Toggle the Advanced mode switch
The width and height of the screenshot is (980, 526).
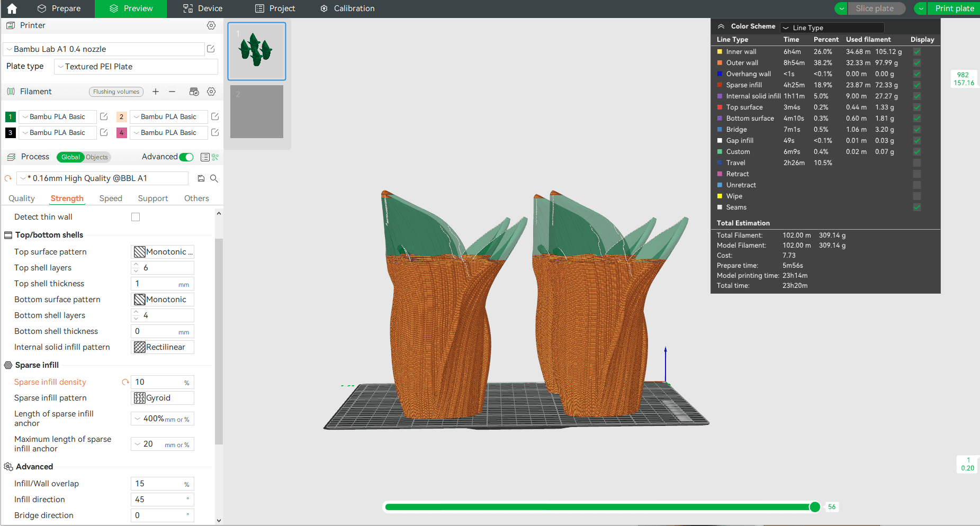186,157
